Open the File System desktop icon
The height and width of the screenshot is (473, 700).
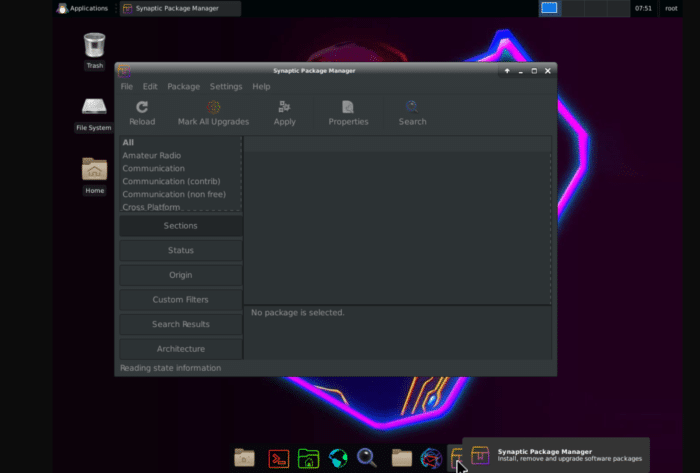[x=94, y=107]
